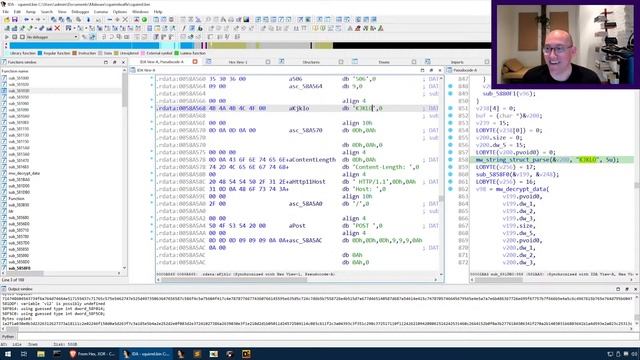Start process with the play icon

[7, 37]
